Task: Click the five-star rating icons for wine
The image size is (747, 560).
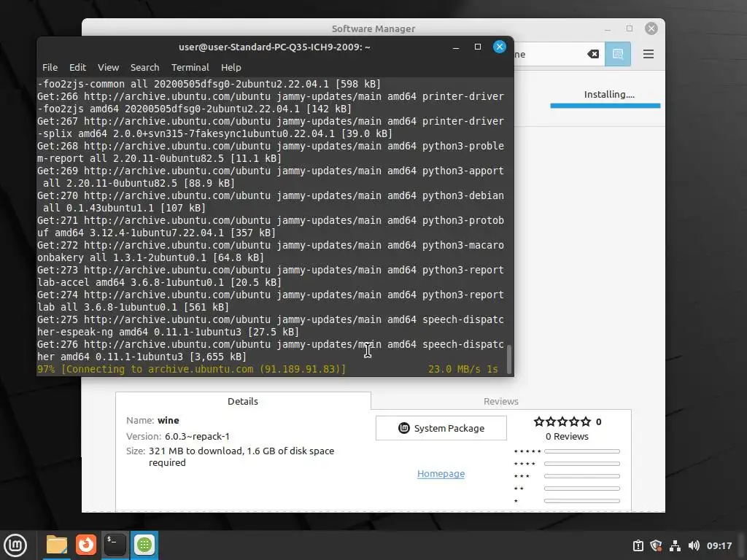Action: (x=562, y=421)
